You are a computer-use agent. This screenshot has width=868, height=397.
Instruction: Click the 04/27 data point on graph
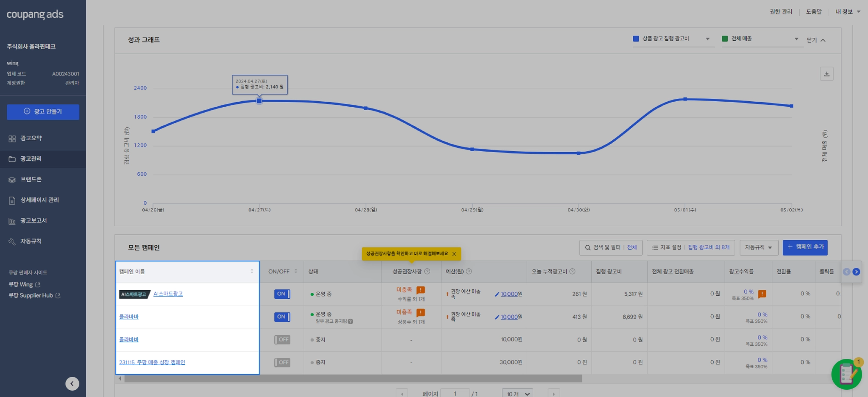[x=259, y=101]
